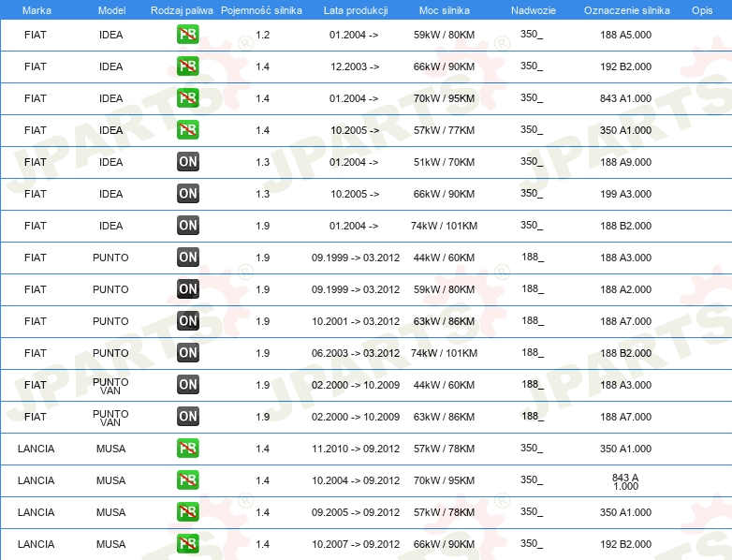
Task: Click the ON diesel icon in the 188 A2.000 row
Action: [187, 289]
